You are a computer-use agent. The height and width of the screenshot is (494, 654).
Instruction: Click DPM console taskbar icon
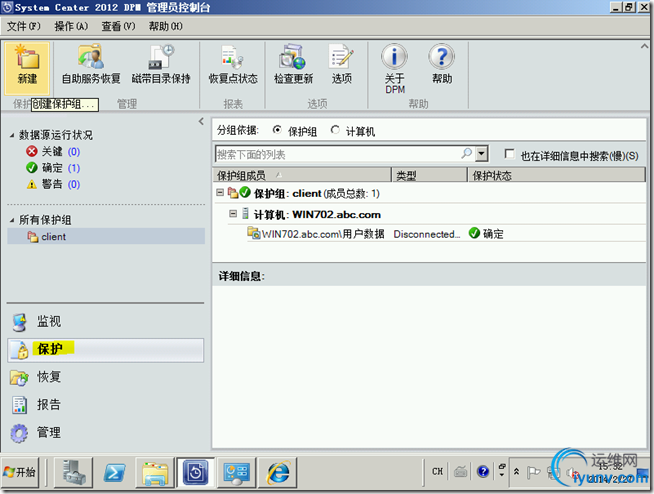tap(195, 472)
